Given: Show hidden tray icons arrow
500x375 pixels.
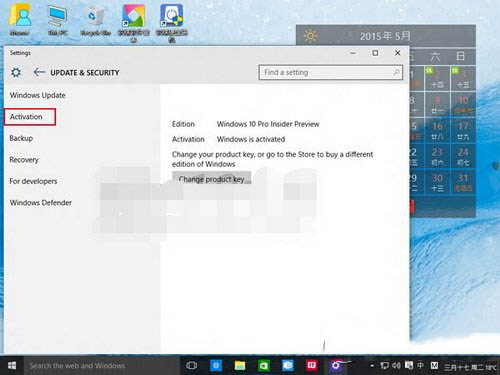Looking at the screenshot, I should (x=372, y=366).
